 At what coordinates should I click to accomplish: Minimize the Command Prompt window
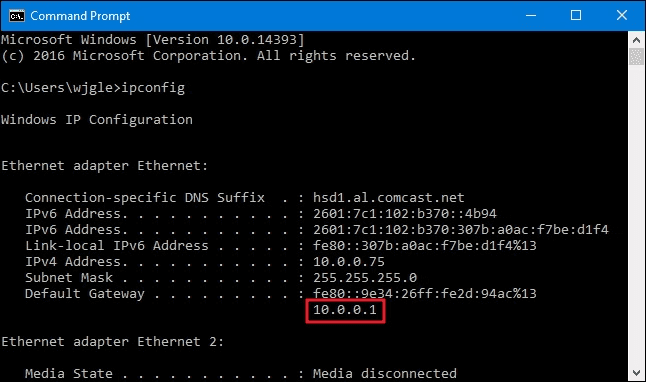tap(531, 16)
